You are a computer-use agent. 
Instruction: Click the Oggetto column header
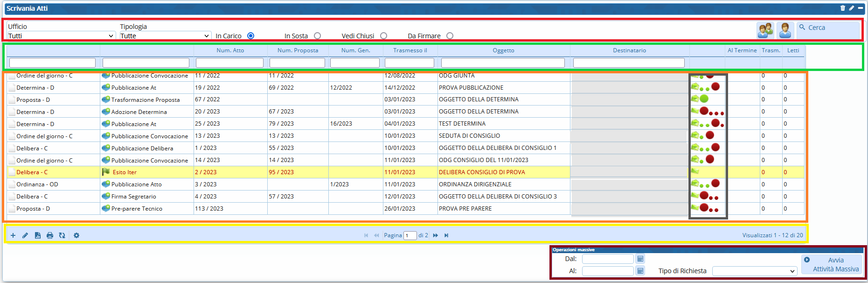tap(503, 50)
